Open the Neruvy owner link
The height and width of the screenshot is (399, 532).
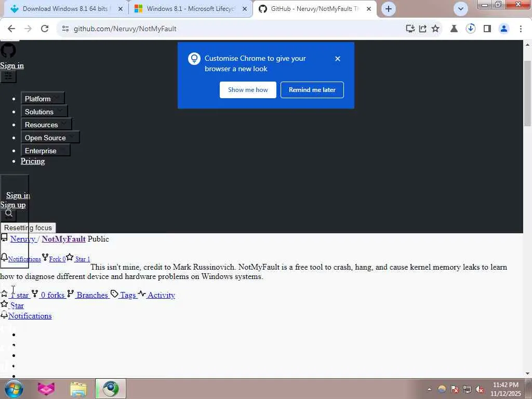23,239
